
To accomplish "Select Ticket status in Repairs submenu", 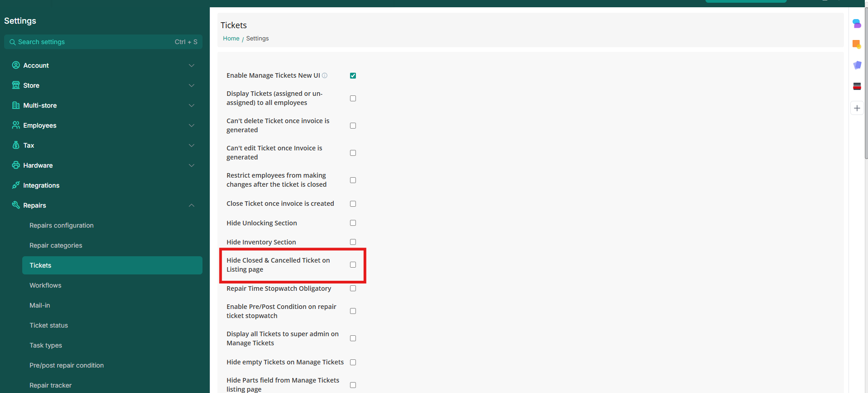I will coord(49,325).
